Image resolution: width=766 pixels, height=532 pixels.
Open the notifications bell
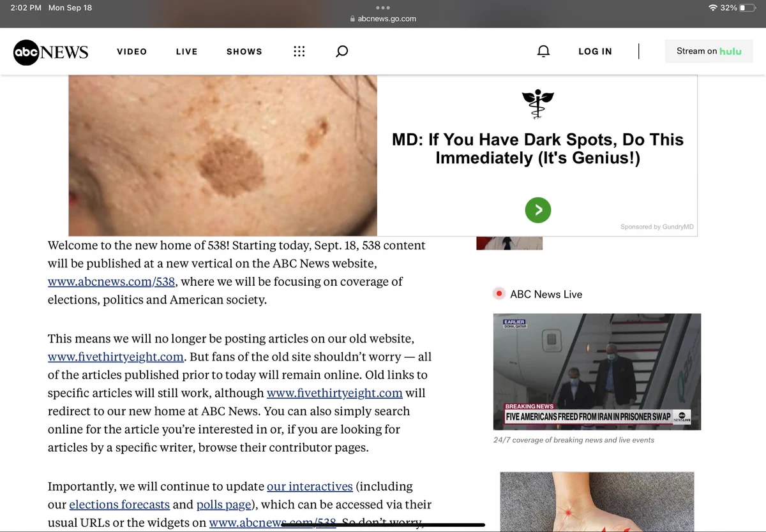tap(543, 52)
